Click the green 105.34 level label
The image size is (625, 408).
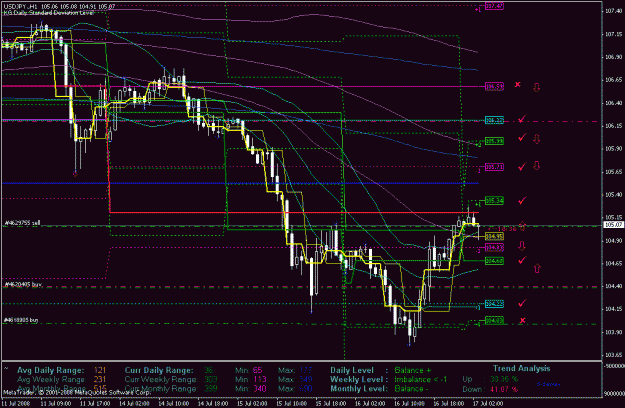[x=494, y=201]
